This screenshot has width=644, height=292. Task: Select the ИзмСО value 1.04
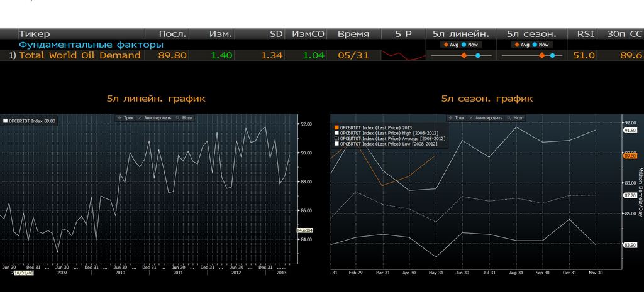pos(313,55)
